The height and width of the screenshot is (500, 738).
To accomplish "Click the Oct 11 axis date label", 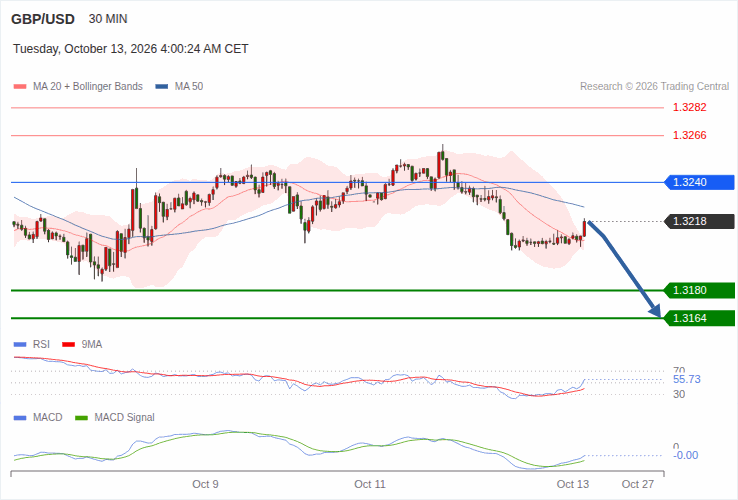I will point(370,484).
